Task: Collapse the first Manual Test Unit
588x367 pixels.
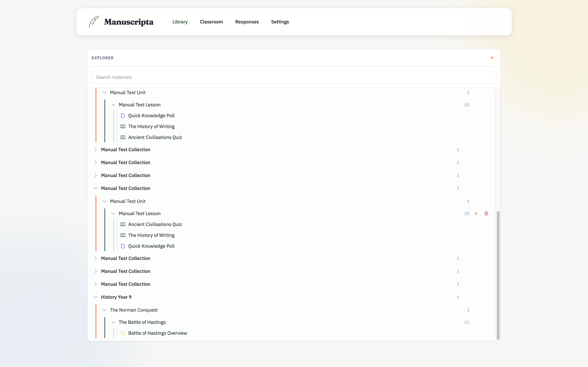Action: click(x=104, y=92)
